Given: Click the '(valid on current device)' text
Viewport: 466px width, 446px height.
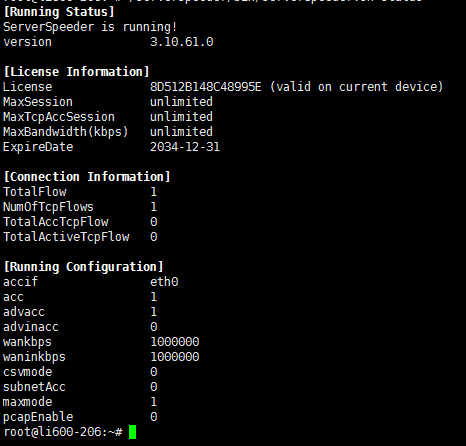Looking at the screenshot, I should pyautogui.click(x=356, y=87).
